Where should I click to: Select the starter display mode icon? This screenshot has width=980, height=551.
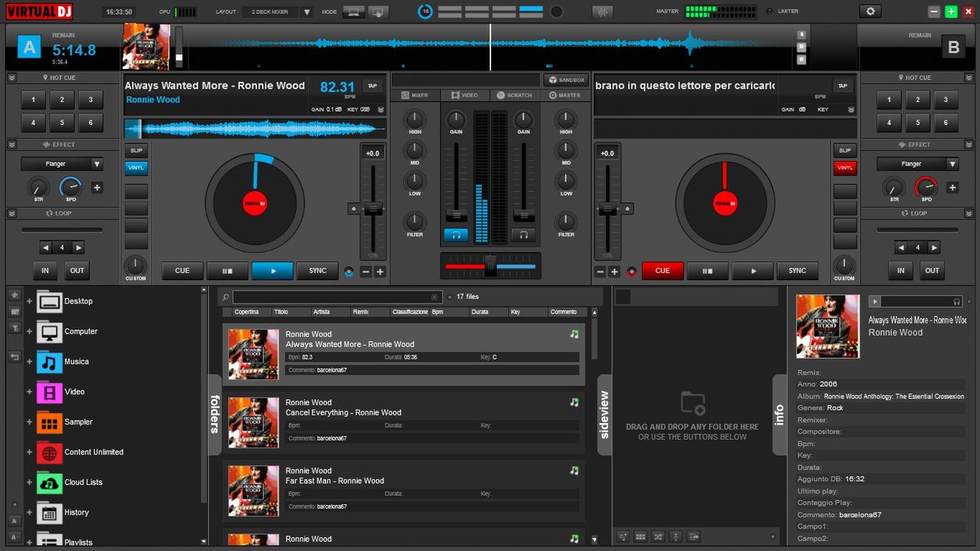354,11
